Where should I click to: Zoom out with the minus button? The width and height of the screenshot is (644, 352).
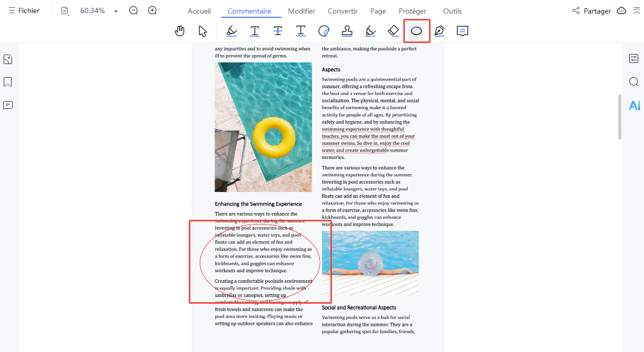[134, 10]
